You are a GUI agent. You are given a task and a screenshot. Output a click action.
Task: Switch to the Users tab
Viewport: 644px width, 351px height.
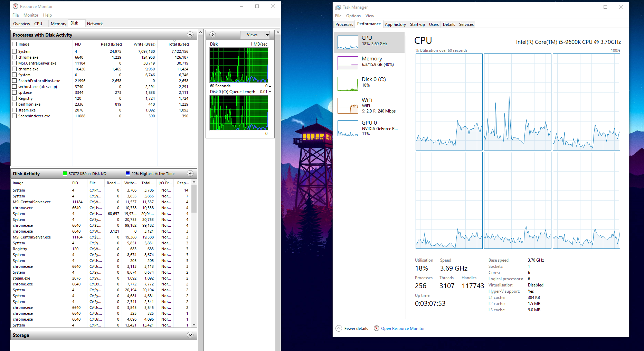(x=434, y=25)
